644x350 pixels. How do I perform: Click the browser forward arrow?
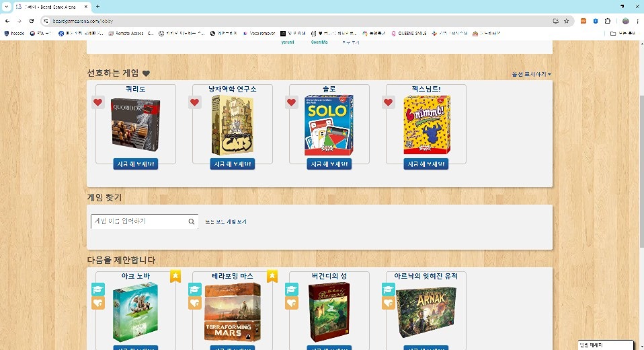pos(19,21)
